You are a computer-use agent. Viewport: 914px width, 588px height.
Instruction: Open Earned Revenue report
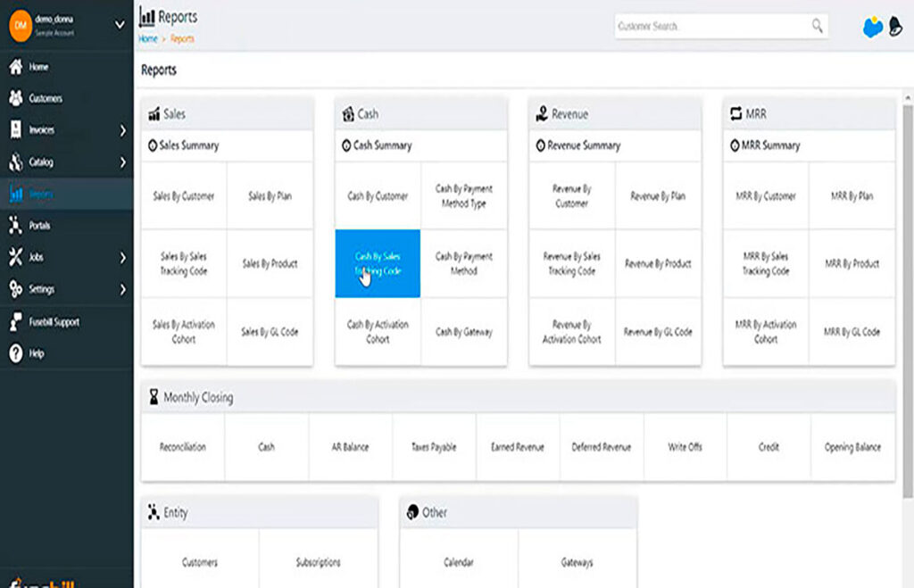click(518, 447)
